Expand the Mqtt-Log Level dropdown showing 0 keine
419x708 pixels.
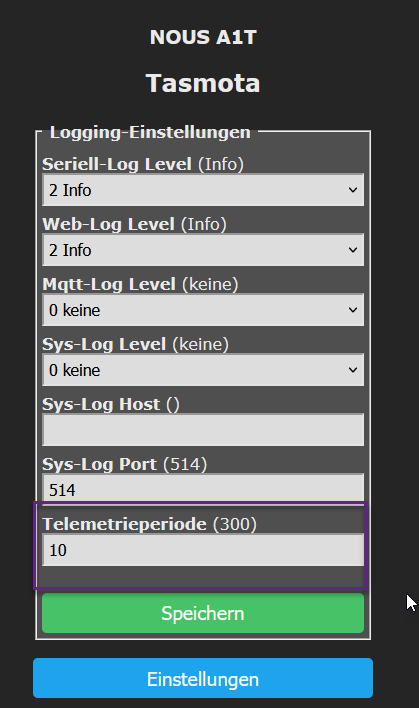click(203, 310)
